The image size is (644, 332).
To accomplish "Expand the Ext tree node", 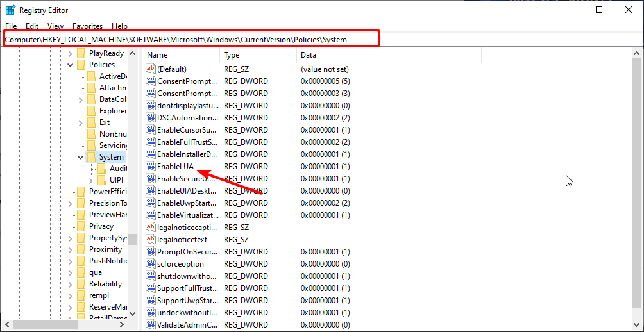I will [x=81, y=122].
